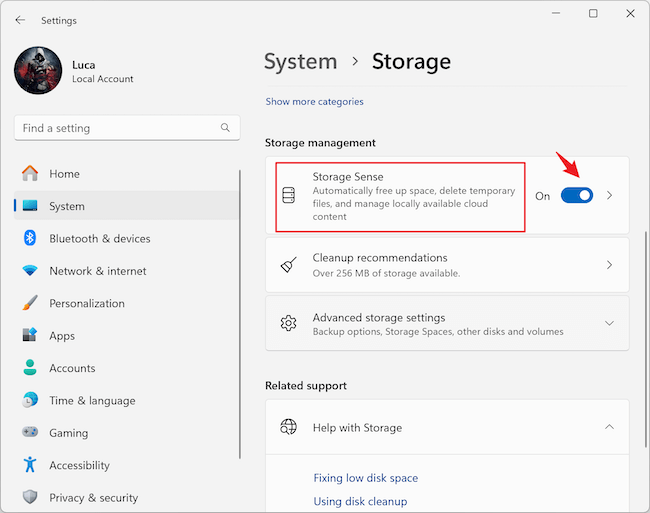650x513 pixels.
Task: Open Network & internet settings
Action: click(x=126, y=271)
